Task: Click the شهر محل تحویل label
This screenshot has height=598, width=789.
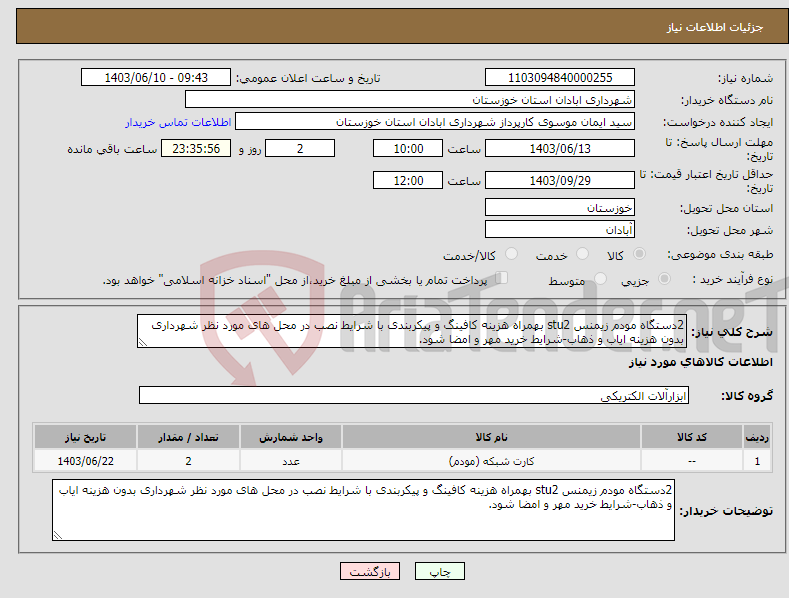Action: coord(730,230)
